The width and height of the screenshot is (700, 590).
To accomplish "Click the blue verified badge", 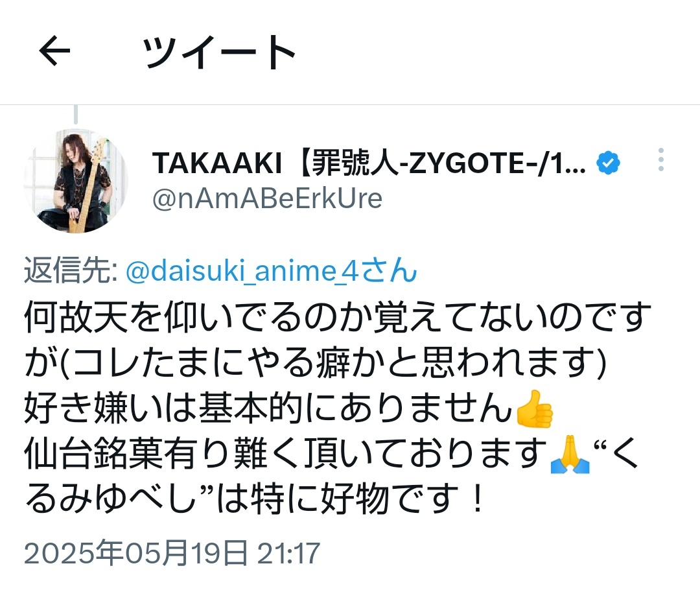I will click(608, 163).
